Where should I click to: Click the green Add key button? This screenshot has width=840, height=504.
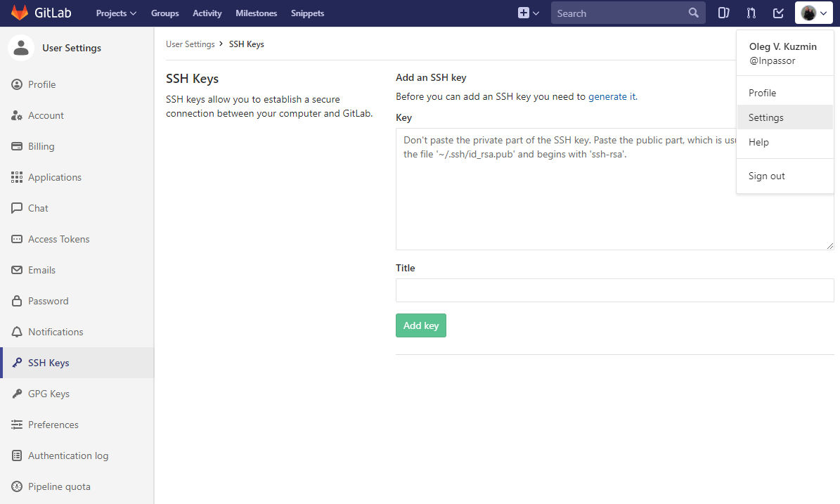point(421,325)
